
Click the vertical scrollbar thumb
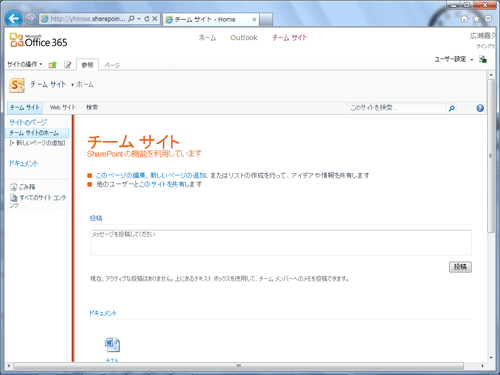pyautogui.click(x=490, y=156)
